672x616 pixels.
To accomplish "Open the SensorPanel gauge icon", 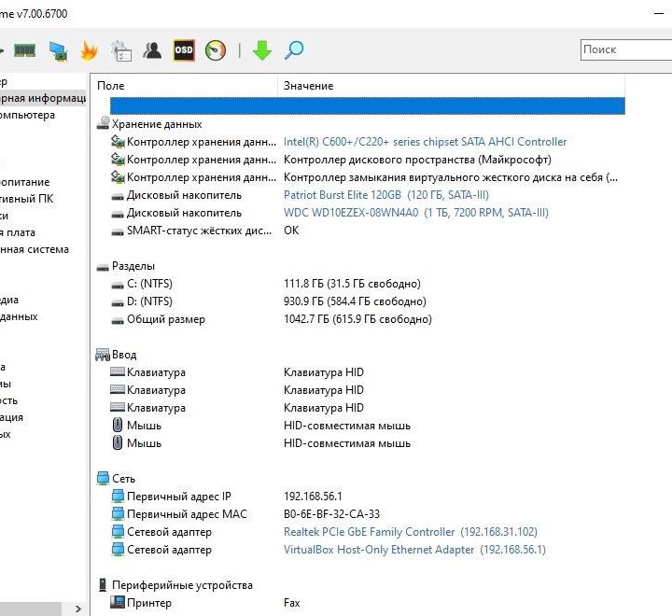I will (216, 50).
